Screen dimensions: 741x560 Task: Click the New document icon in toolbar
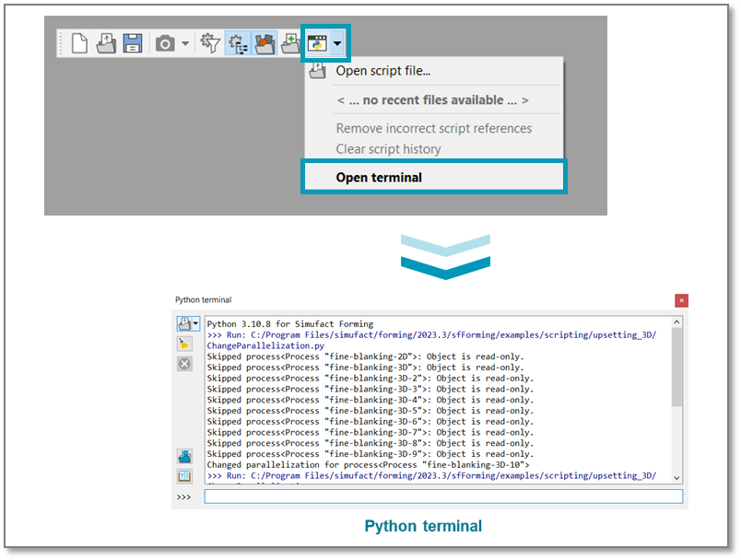click(80, 43)
